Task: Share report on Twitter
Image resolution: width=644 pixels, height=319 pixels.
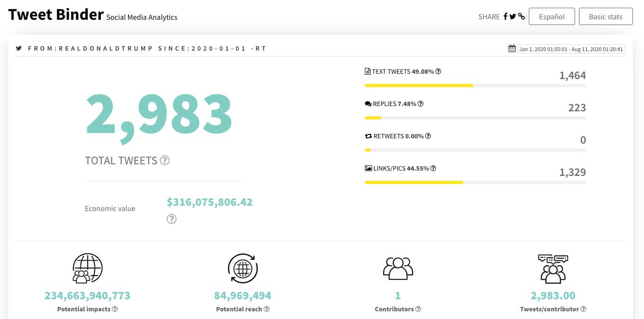Action: (x=512, y=16)
